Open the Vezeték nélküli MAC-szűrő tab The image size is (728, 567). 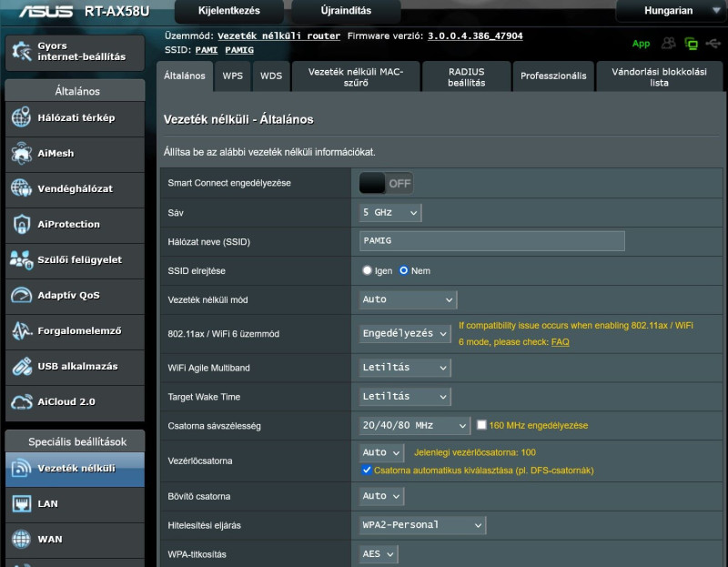356,76
